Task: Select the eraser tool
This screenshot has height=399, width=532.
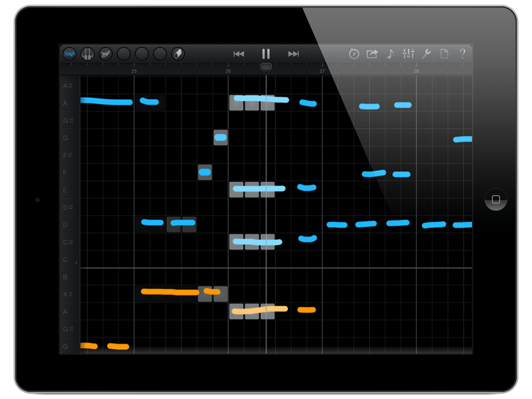Action: tap(178, 54)
